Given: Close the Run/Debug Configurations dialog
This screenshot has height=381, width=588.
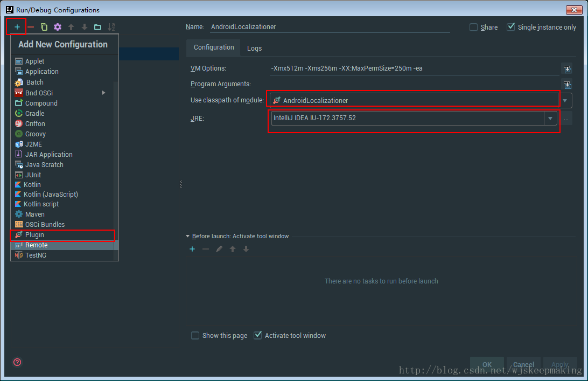Looking at the screenshot, I should coord(574,10).
